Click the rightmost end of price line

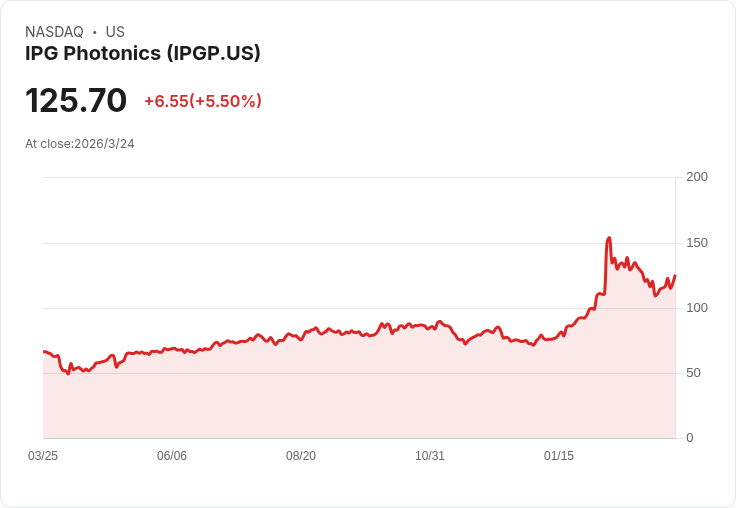[x=675, y=276]
